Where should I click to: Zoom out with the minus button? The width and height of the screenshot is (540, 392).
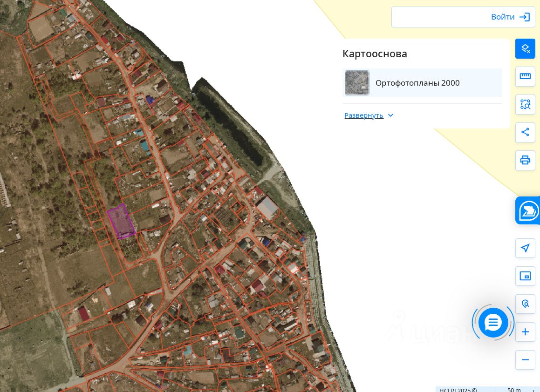tap(525, 360)
